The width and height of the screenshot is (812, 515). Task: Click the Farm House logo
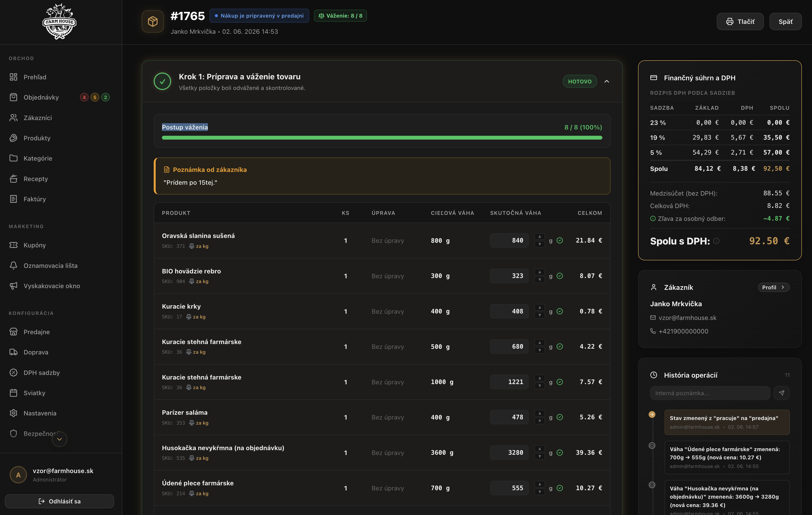click(x=59, y=22)
